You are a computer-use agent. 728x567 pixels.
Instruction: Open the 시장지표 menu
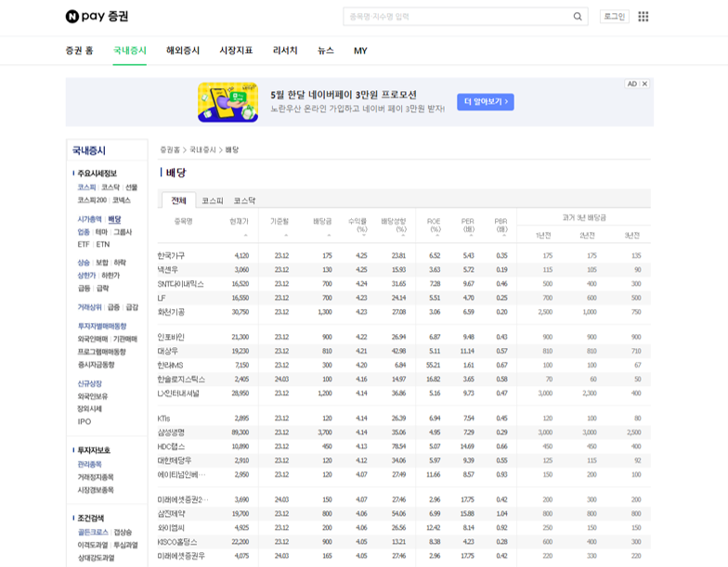(x=236, y=50)
